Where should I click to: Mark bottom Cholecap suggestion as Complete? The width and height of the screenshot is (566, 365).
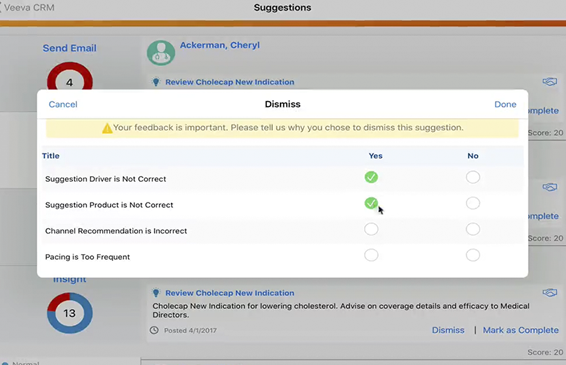(521, 330)
